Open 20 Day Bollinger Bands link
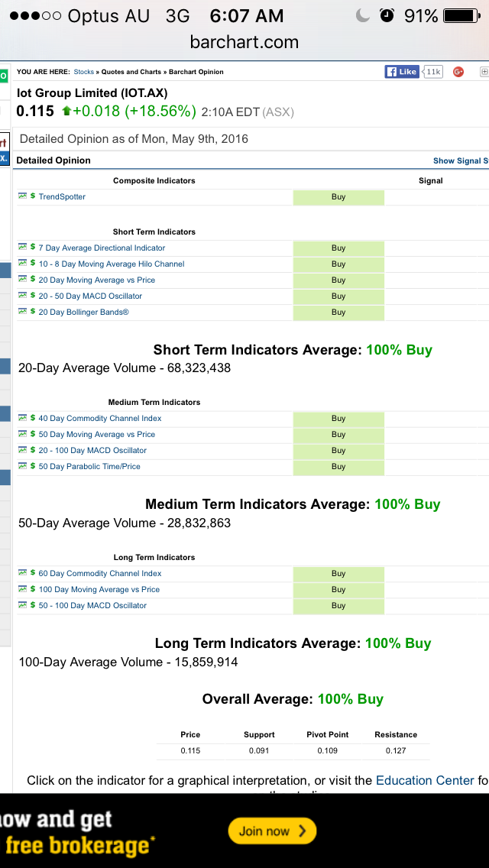The image size is (489, 868). click(x=83, y=313)
